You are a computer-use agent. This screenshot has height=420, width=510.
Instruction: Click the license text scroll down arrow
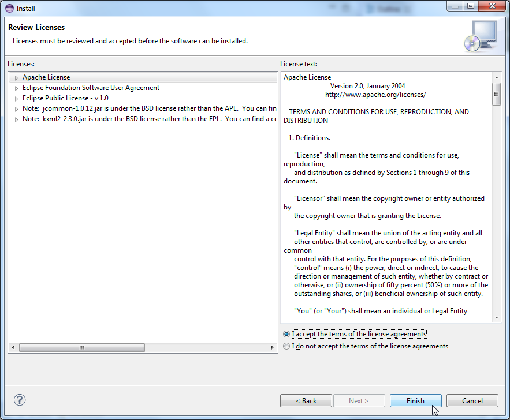497,318
